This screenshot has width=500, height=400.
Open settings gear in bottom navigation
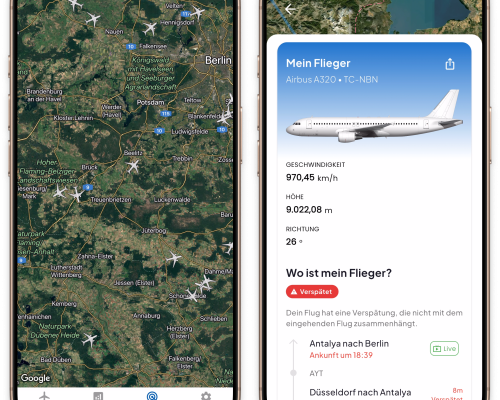pyautogui.click(x=206, y=396)
